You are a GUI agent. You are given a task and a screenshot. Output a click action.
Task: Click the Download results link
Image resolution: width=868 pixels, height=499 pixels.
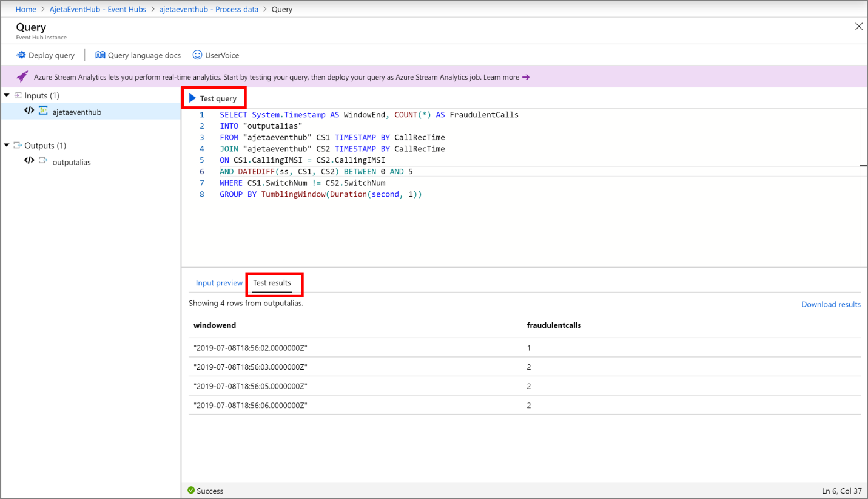(x=830, y=304)
